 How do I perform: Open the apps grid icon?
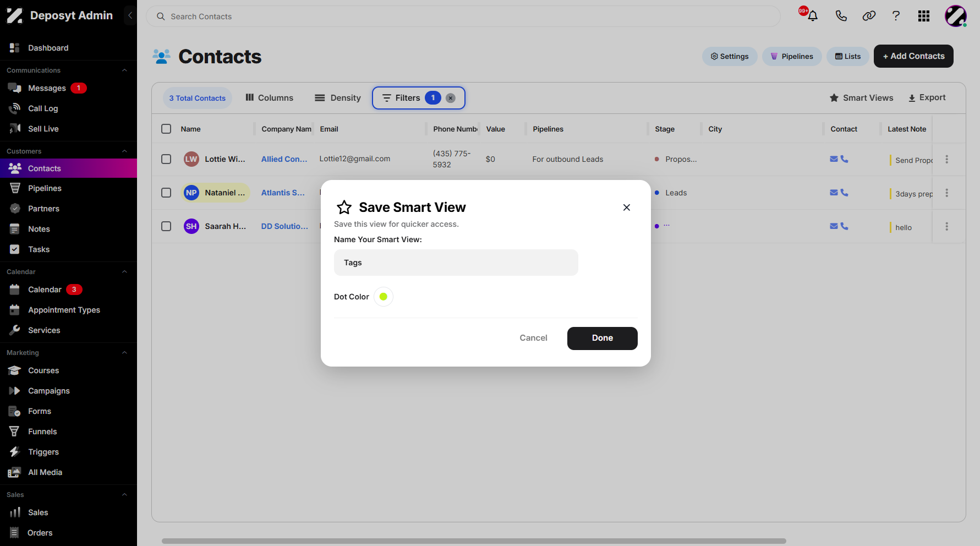[924, 16]
